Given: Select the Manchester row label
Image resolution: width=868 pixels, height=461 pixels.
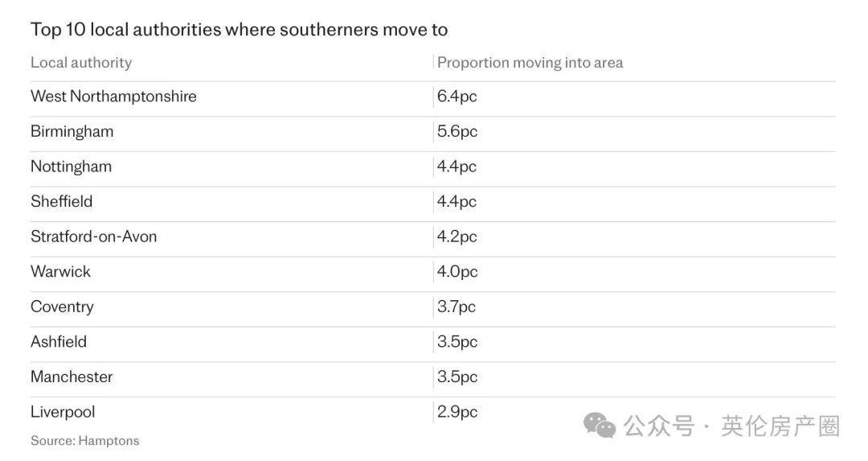Looking at the screenshot, I should click(x=72, y=377).
